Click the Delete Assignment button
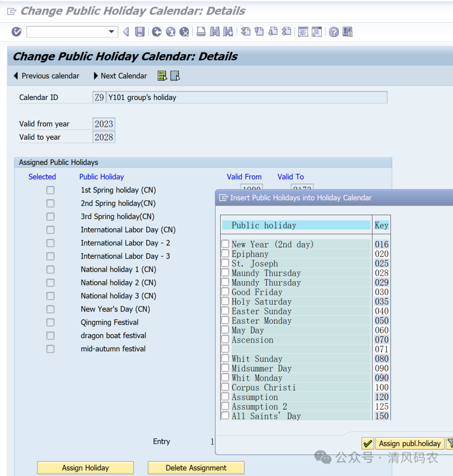Screen dimensions: 453x476 click(196, 468)
